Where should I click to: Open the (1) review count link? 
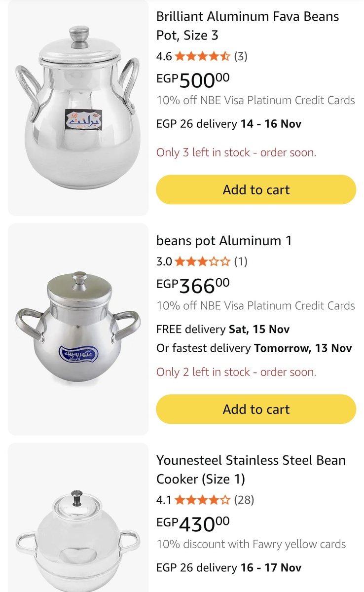(240, 261)
